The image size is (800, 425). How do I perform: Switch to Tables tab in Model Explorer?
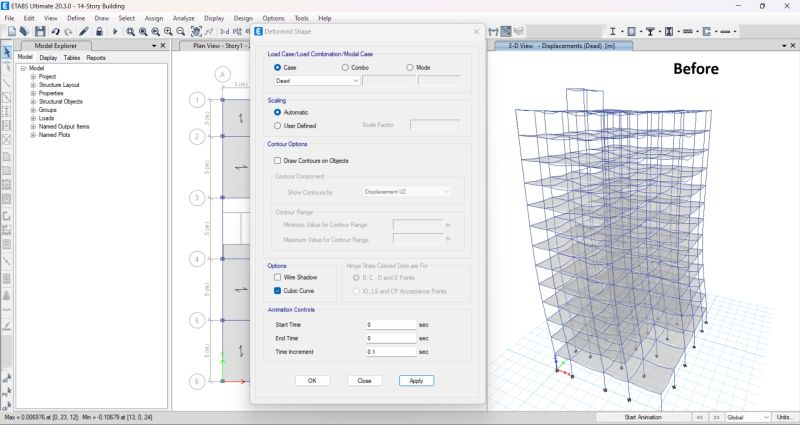click(x=72, y=58)
